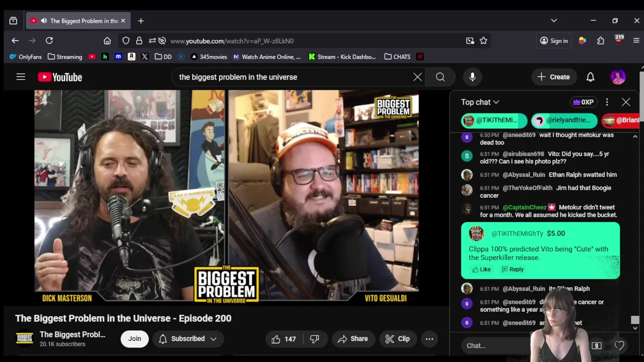Close the live chat panel
Viewport: 644px width, 362px height.
tap(626, 102)
